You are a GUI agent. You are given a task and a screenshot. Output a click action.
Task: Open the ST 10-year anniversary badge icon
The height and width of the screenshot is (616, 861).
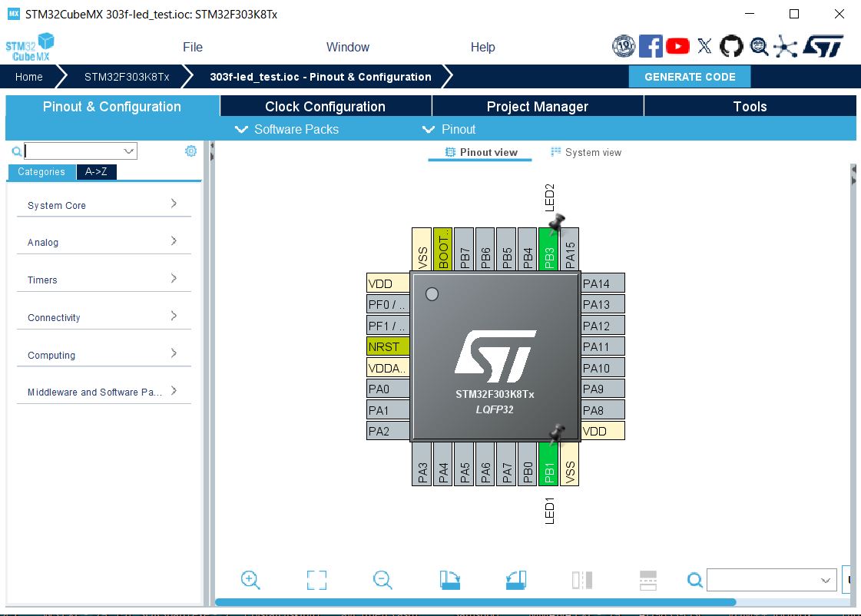pos(624,46)
